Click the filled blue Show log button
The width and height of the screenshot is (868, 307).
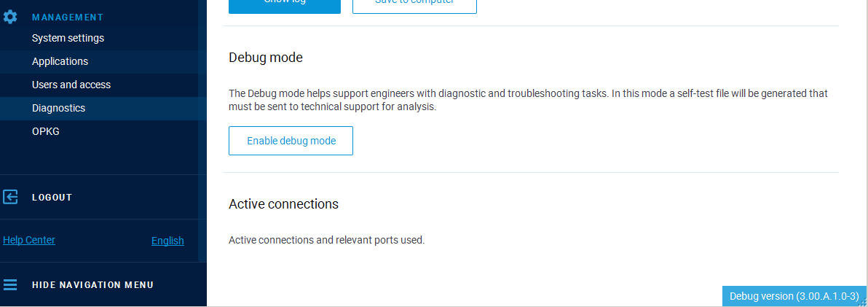click(x=285, y=4)
